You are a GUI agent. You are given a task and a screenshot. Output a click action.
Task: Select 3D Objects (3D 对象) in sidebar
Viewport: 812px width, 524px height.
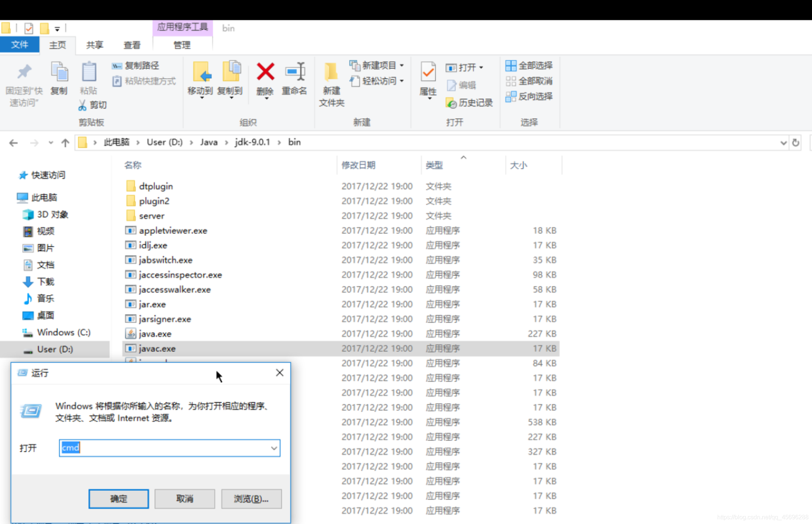point(45,214)
